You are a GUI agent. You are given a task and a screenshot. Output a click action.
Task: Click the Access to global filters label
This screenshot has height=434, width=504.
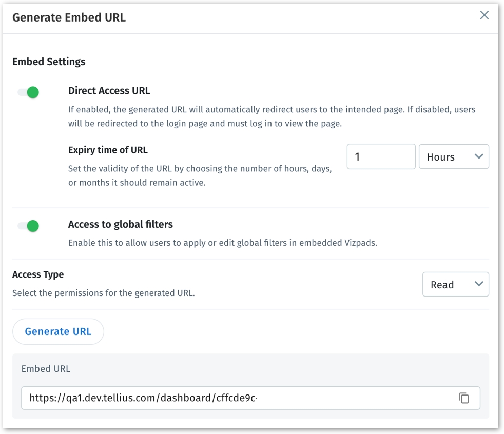point(120,224)
